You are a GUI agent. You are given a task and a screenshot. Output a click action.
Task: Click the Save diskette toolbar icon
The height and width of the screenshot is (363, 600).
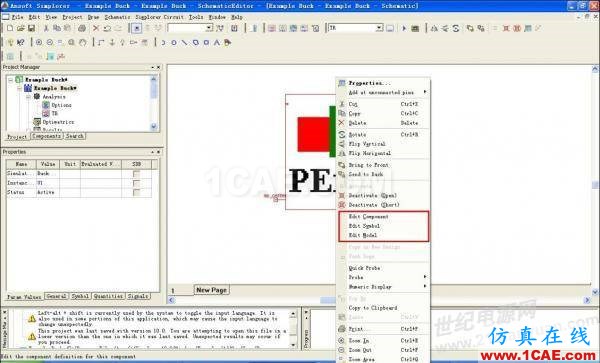pyautogui.click(x=31, y=28)
